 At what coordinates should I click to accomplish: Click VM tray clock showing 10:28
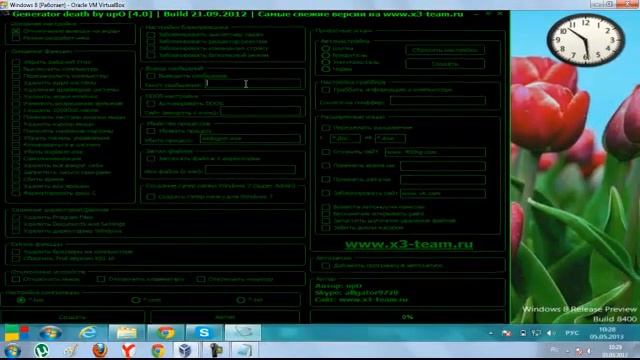click(x=607, y=333)
